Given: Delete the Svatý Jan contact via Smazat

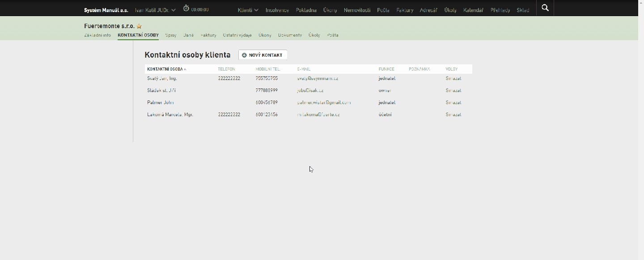Looking at the screenshot, I should pyautogui.click(x=453, y=78).
